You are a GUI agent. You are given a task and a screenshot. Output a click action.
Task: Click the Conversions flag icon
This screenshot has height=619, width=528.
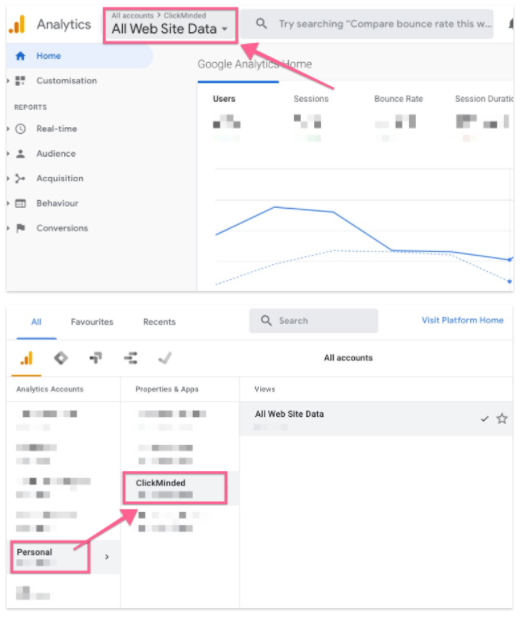[21, 228]
